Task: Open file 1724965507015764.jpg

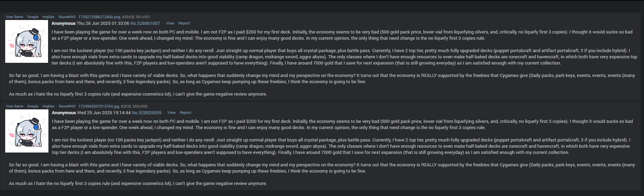Action: [x=99, y=106]
